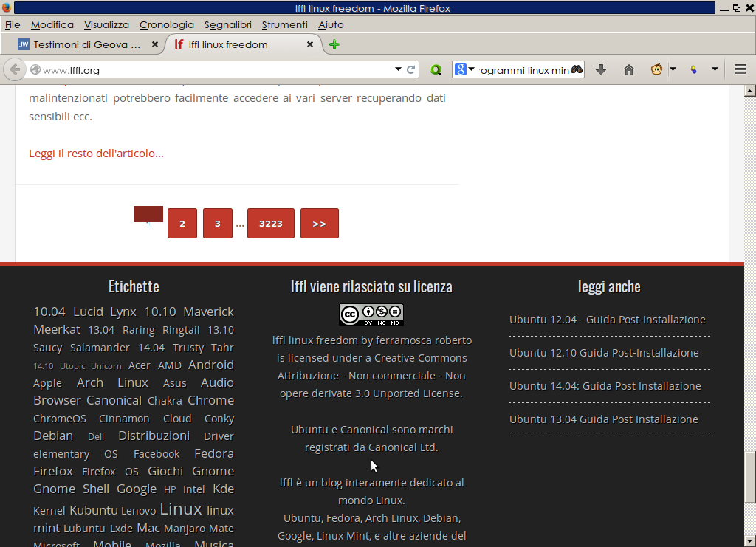This screenshot has height=547, width=756.
Task: Open the File menu
Action: [x=13, y=24]
